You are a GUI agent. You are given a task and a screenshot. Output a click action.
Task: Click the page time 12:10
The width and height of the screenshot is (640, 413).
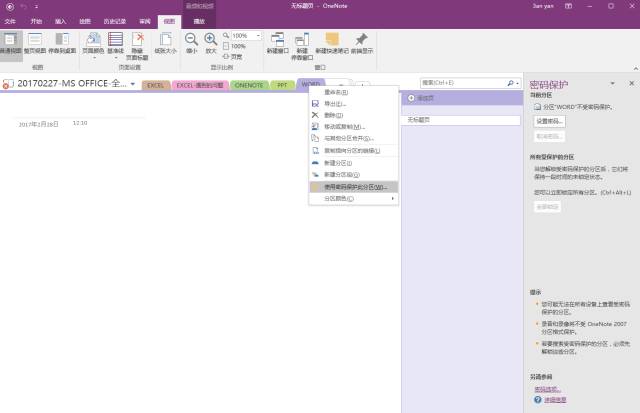tap(80, 123)
